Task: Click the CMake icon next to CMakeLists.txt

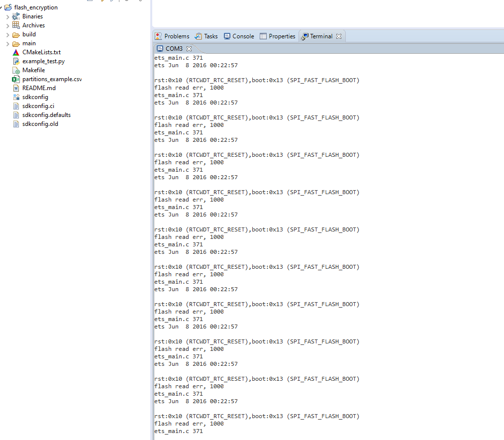Action: [16, 52]
